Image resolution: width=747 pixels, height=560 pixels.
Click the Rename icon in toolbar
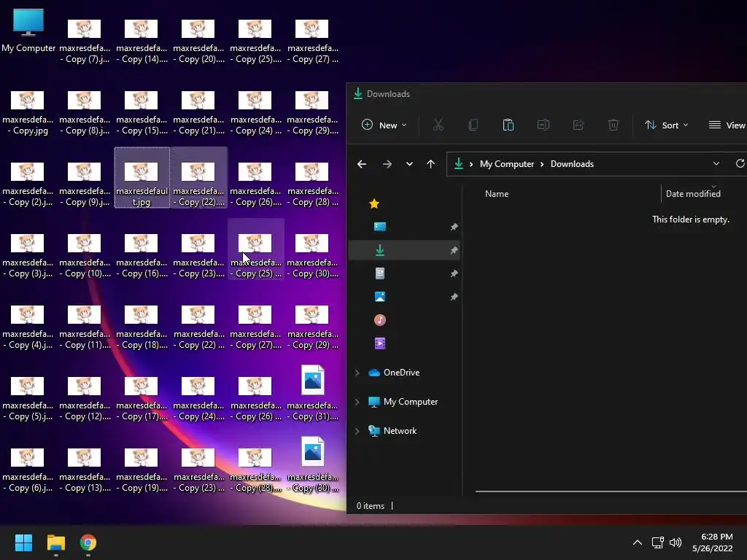tap(543, 125)
